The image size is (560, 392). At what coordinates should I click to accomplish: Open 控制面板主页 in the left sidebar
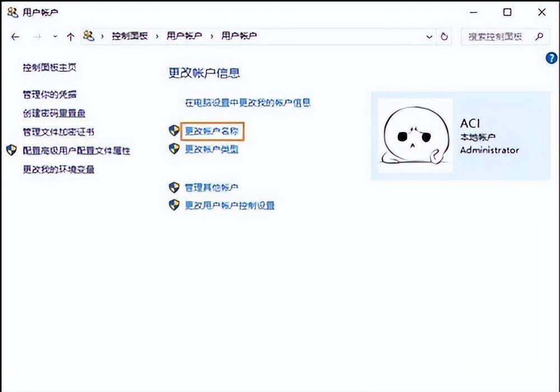click(x=49, y=67)
